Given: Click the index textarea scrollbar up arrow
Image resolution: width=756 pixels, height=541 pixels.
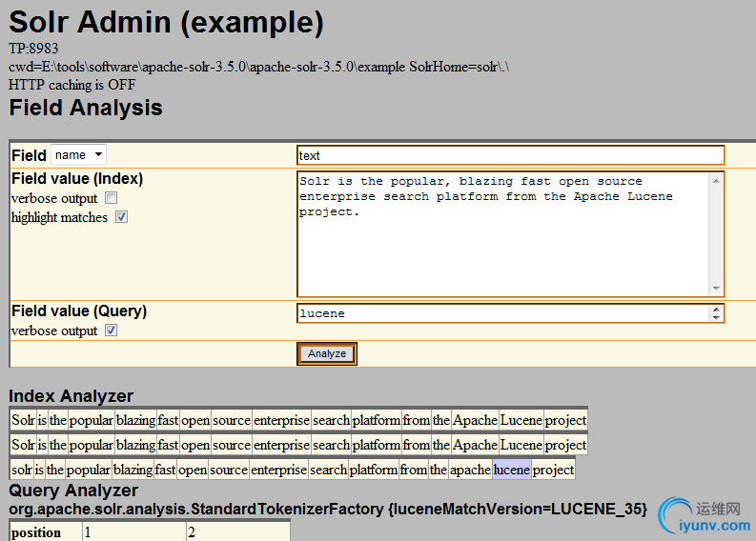Looking at the screenshot, I should (x=716, y=181).
